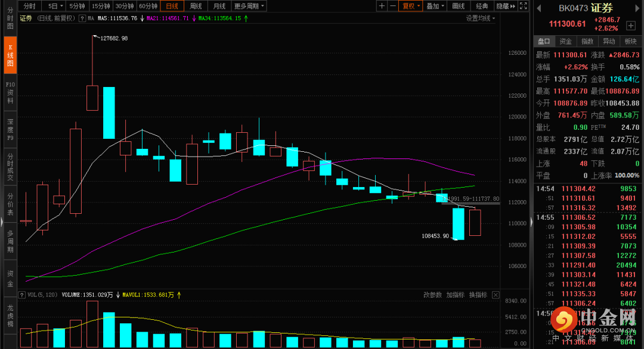
Task: Go to next stock with right arrow
Action: [638, 8]
